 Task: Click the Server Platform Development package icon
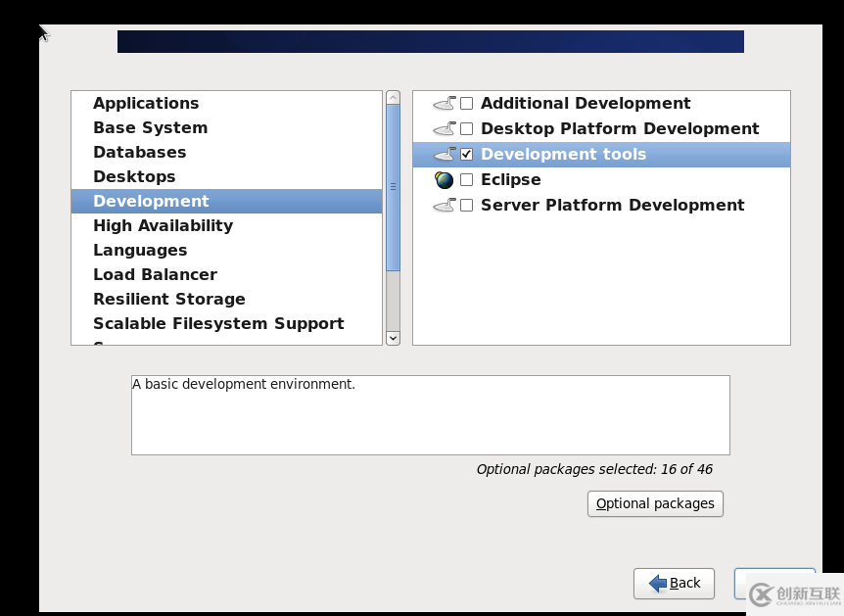point(445,205)
